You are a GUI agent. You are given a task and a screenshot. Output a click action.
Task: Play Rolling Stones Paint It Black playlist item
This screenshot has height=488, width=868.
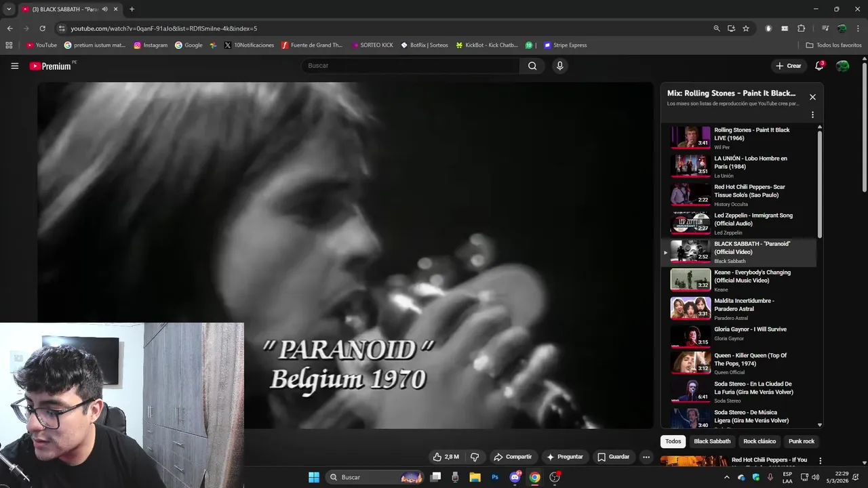tap(739, 138)
